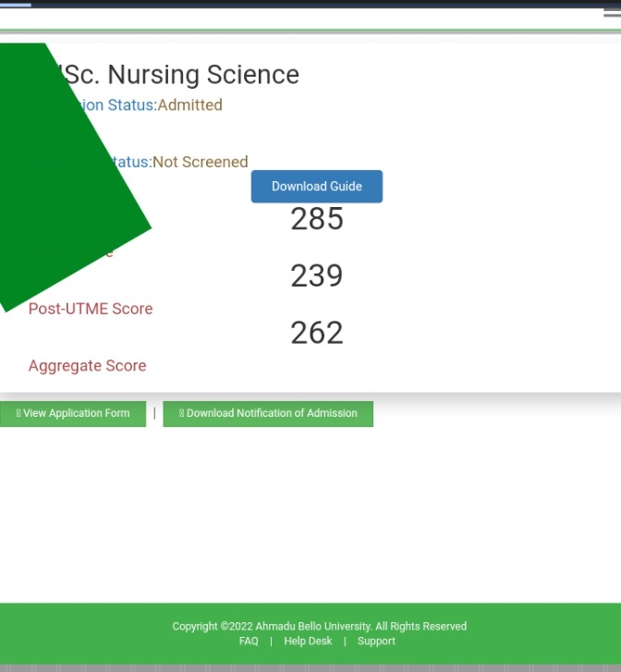
Task: Open the hamburger menu at top right
Action: (x=611, y=14)
